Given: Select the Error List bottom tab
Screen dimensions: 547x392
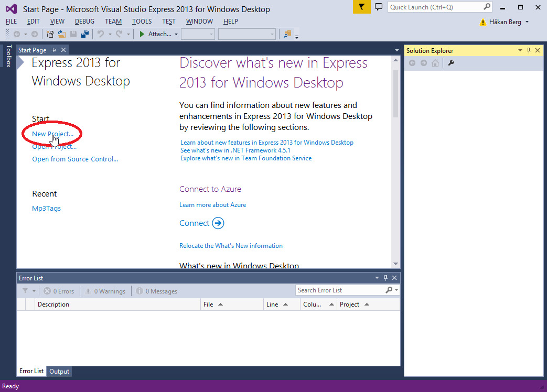Looking at the screenshot, I should [x=31, y=371].
